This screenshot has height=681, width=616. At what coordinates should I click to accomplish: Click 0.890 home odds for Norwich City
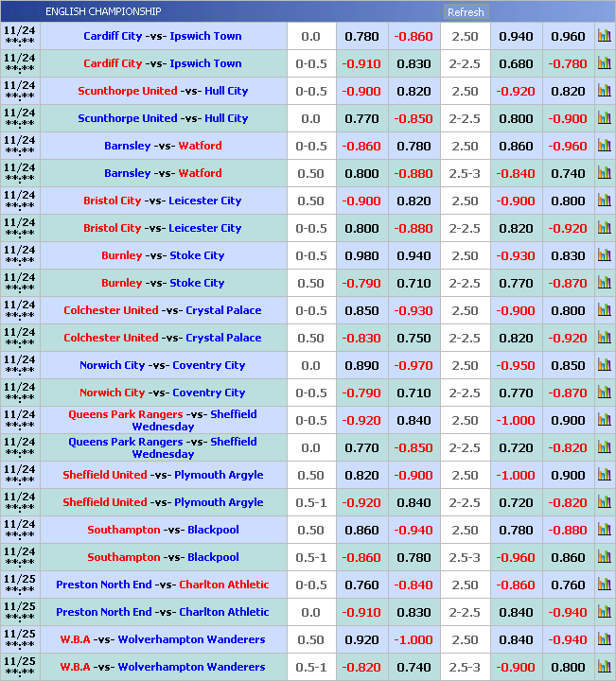click(361, 366)
